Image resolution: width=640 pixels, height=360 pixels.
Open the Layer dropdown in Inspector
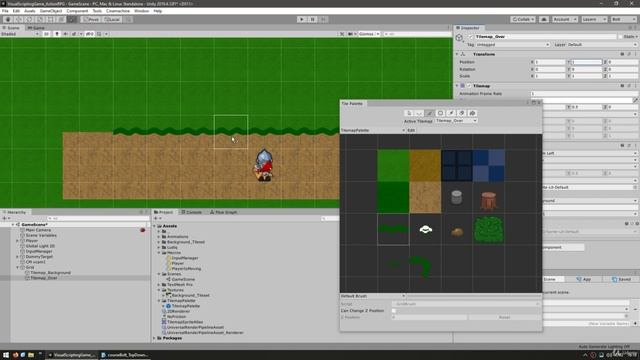[602, 44]
